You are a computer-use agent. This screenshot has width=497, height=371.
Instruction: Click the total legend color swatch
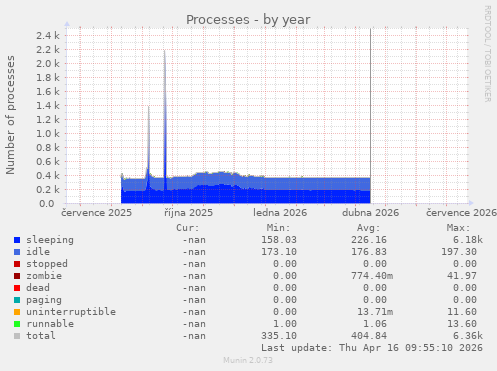pos(17,336)
